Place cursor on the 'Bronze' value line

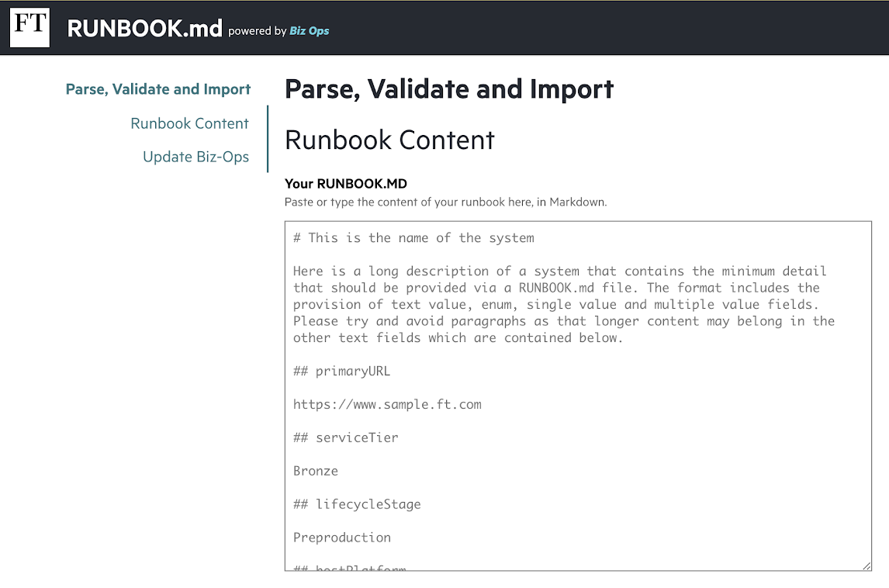tap(315, 471)
